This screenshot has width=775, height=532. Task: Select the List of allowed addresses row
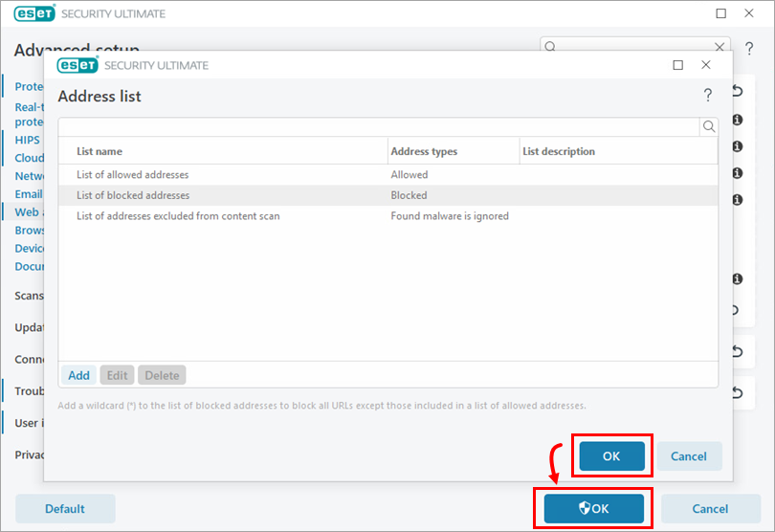[x=133, y=175]
